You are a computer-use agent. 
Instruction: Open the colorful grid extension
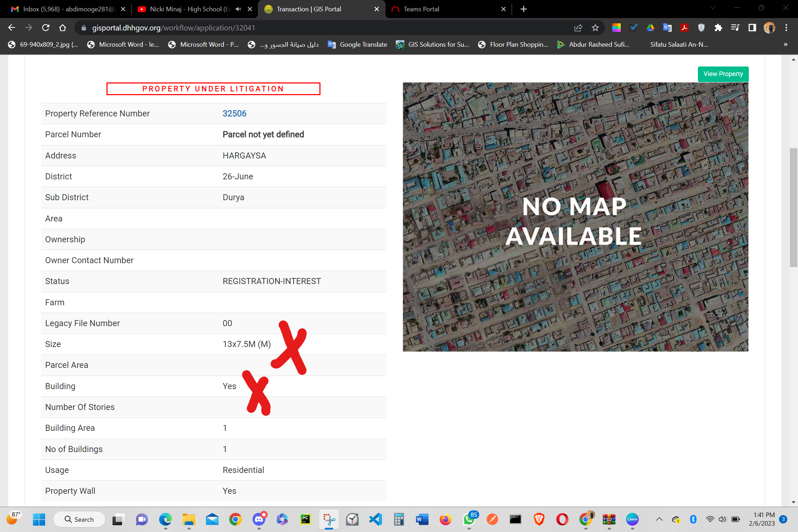click(x=617, y=28)
